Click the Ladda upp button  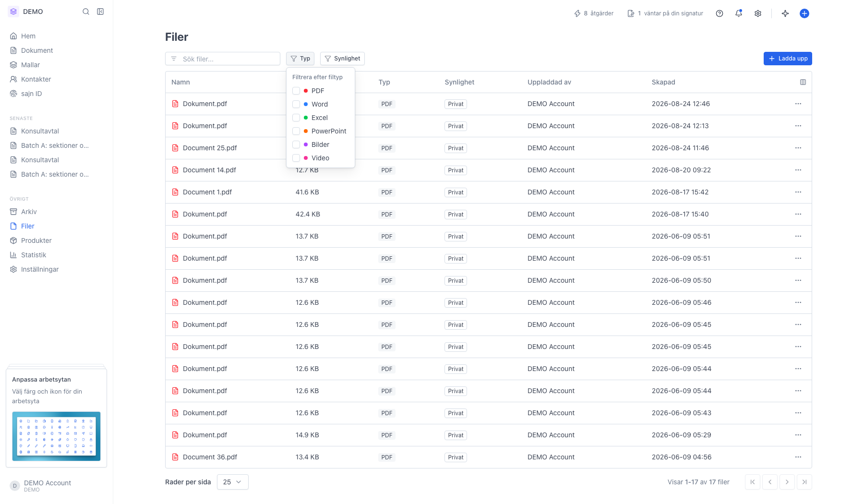coord(788,59)
